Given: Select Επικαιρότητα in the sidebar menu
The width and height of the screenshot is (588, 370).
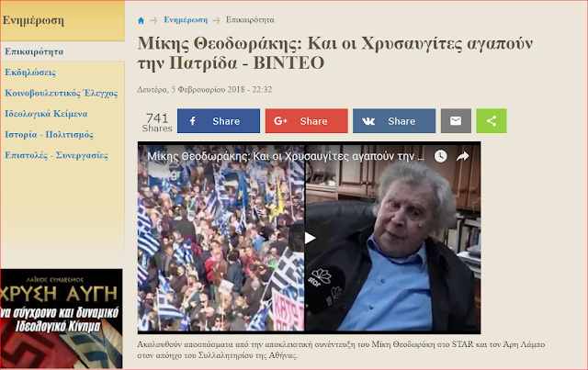Looking at the screenshot, I should [x=34, y=51].
